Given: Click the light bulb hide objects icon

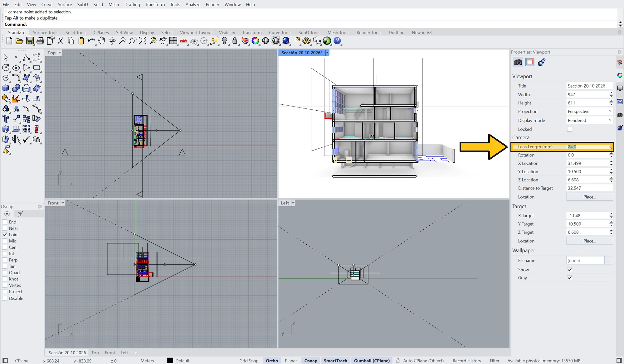Looking at the screenshot, I should pos(225,41).
